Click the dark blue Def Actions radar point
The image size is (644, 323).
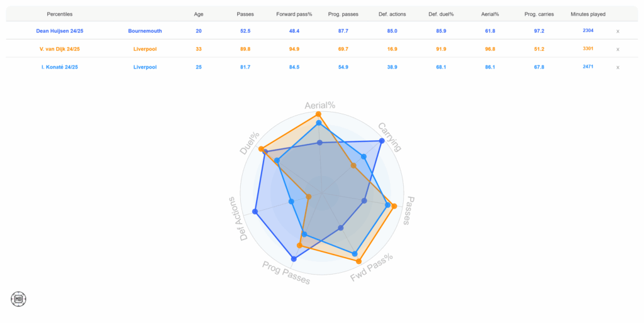[x=255, y=212]
